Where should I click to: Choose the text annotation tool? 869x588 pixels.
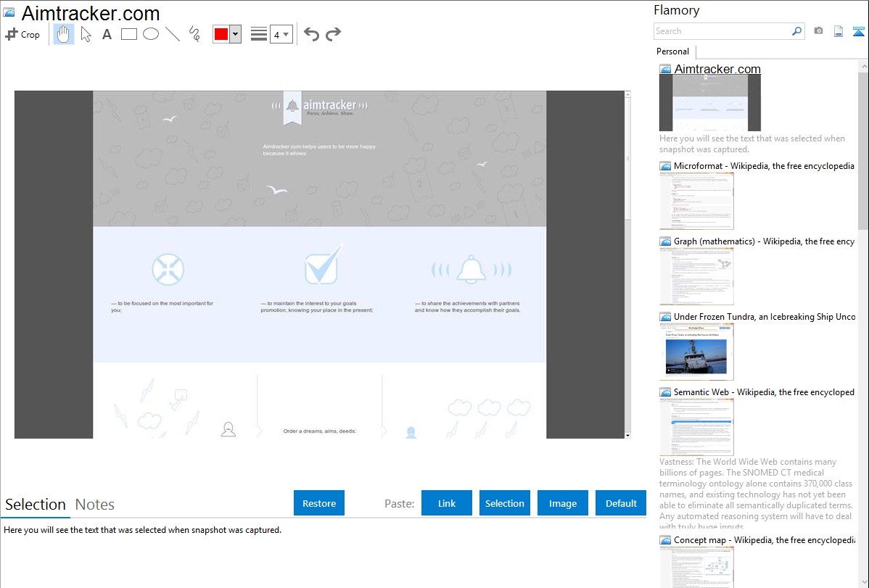(x=107, y=34)
